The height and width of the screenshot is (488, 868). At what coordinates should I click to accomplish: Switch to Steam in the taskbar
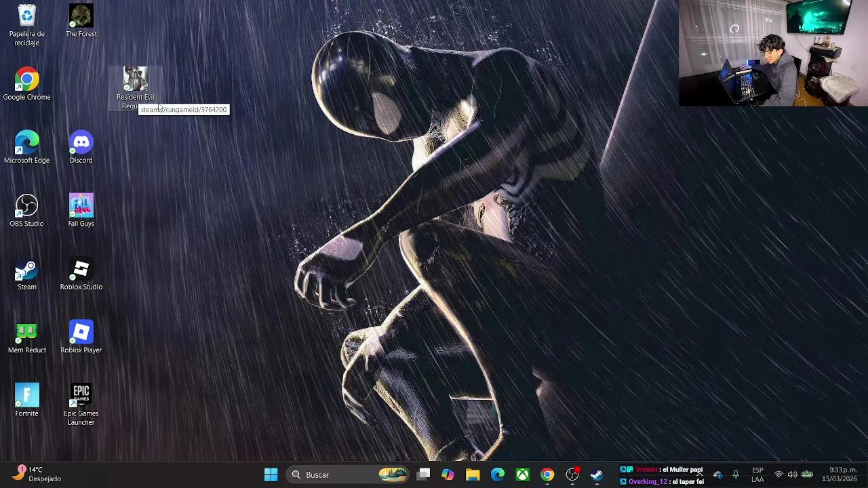(x=597, y=474)
